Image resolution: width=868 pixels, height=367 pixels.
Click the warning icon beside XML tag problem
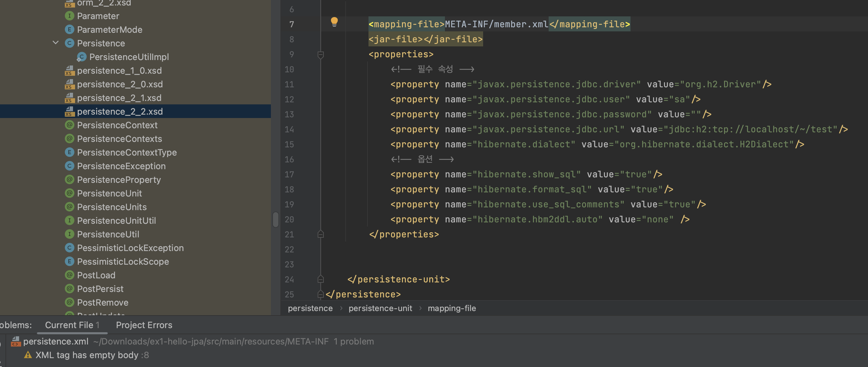click(28, 355)
